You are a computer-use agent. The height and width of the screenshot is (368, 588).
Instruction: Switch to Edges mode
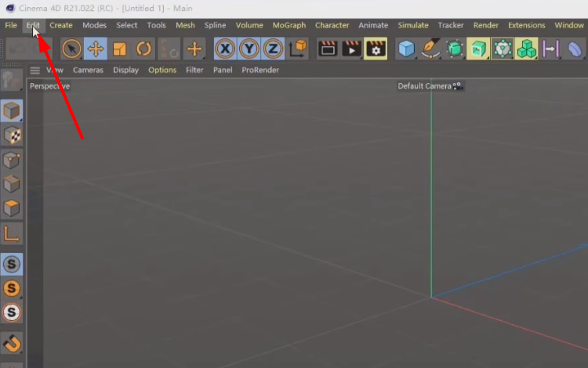pos(12,184)
